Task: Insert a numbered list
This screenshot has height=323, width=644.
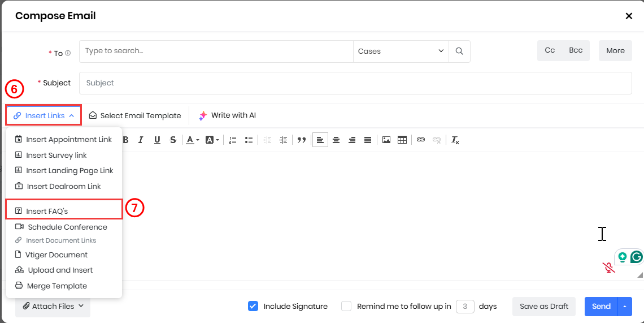Action: point(233,140)
